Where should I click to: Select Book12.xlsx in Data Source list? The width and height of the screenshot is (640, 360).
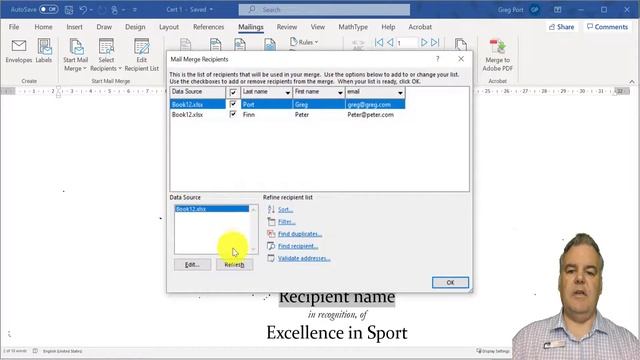tap(211, 209)
